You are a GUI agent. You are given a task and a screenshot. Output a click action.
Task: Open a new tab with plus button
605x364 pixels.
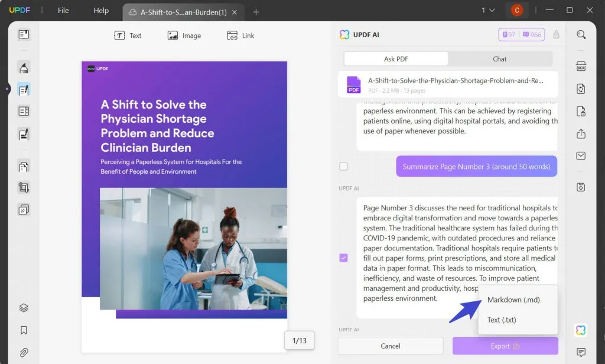(256, 12)
